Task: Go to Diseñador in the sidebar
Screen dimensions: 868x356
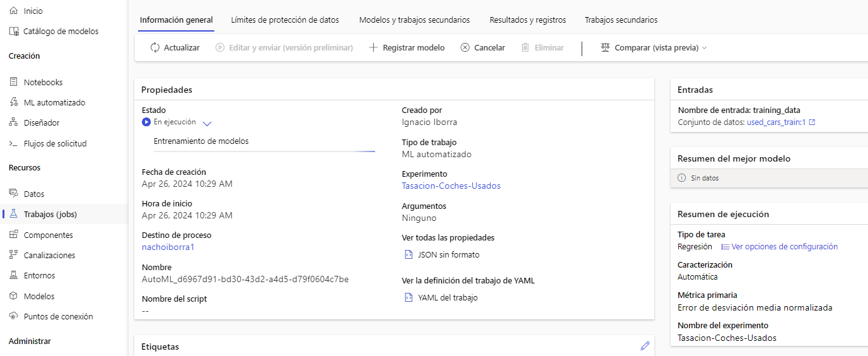Action: pos(41,123)
